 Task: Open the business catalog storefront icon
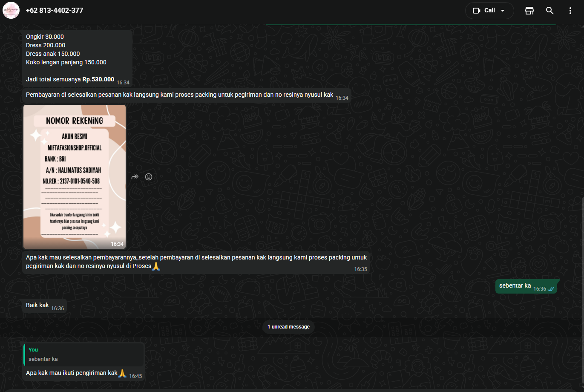(529, 11)
